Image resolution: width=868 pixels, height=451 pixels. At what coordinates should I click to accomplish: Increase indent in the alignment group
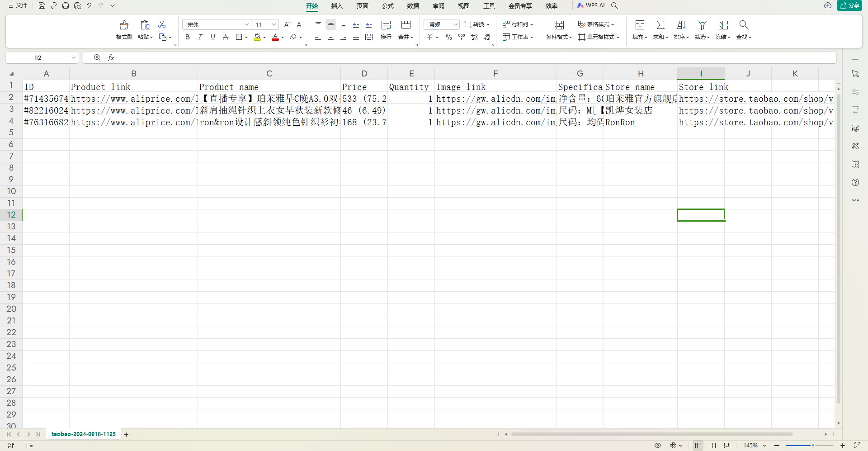point(369,24)
